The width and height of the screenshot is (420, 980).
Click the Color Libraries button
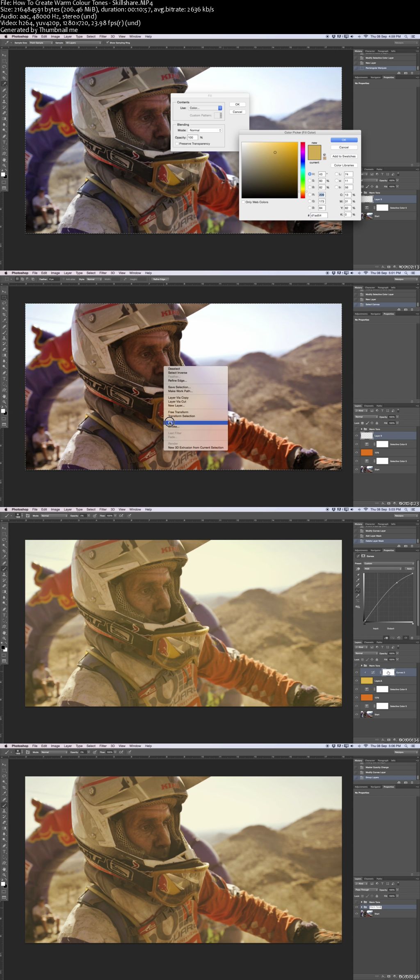(344, 165)
